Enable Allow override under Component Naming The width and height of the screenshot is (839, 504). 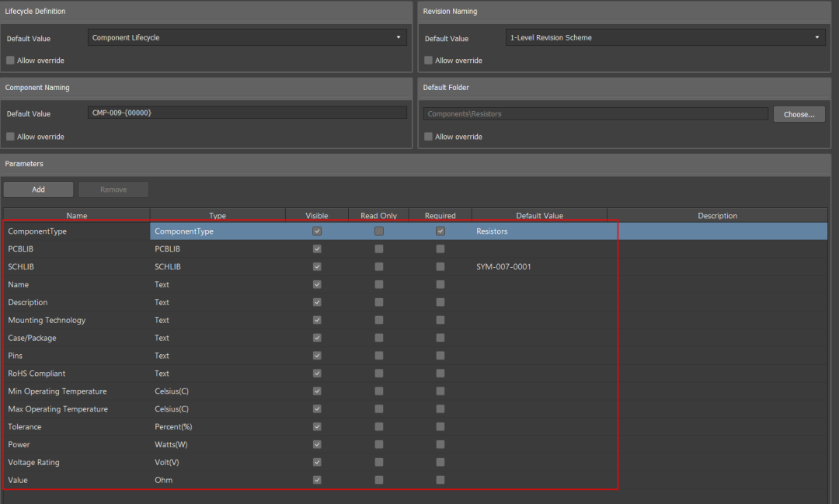coord(10,137)
